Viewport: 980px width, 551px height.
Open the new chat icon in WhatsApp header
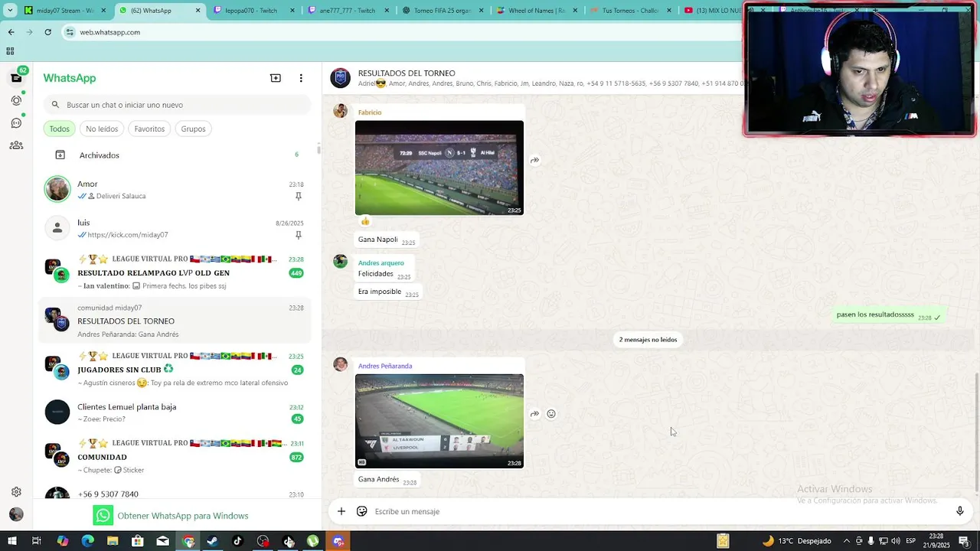click(276, 78)
